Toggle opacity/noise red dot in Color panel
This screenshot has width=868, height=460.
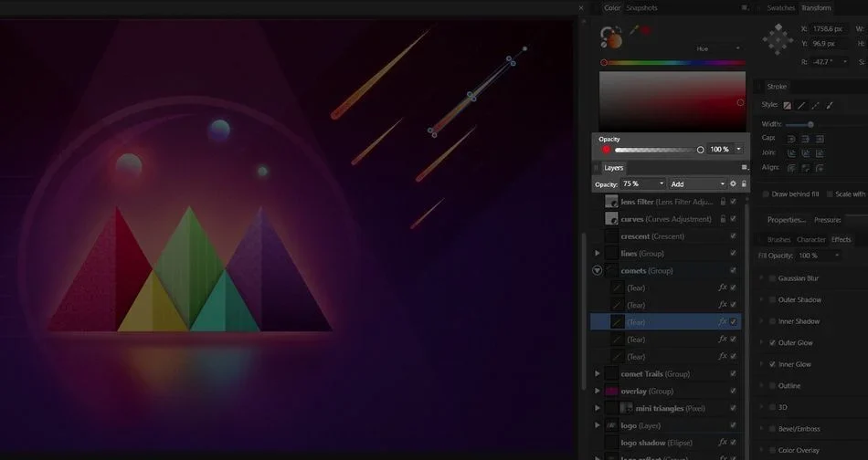pos(606,150)
